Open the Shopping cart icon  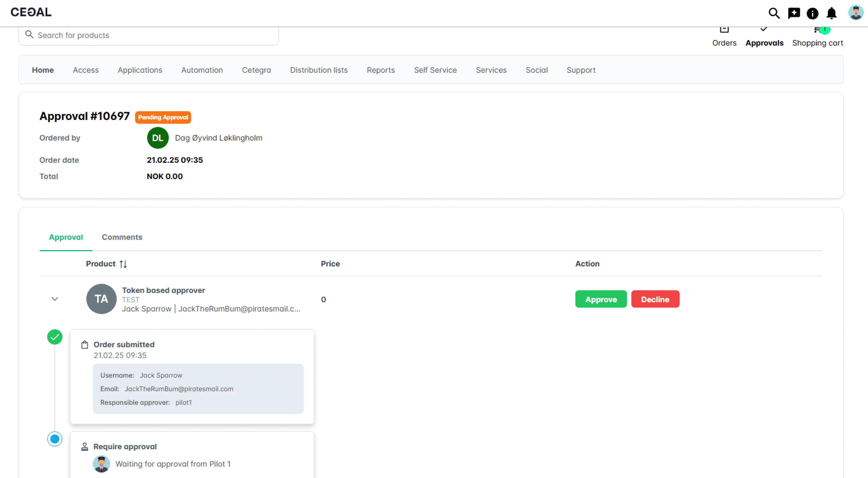818,30
